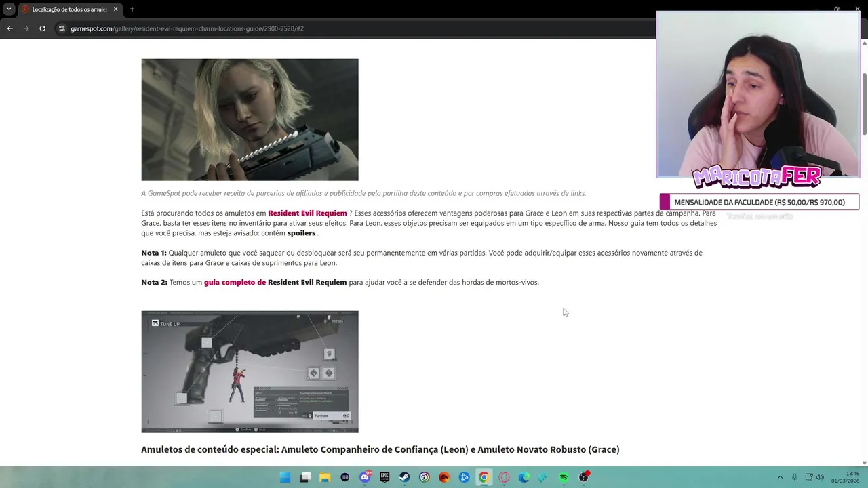The width and height of the screenshot is (868, 488).
Task: Open the round swirl app icon after Steam
Action: 424,477
